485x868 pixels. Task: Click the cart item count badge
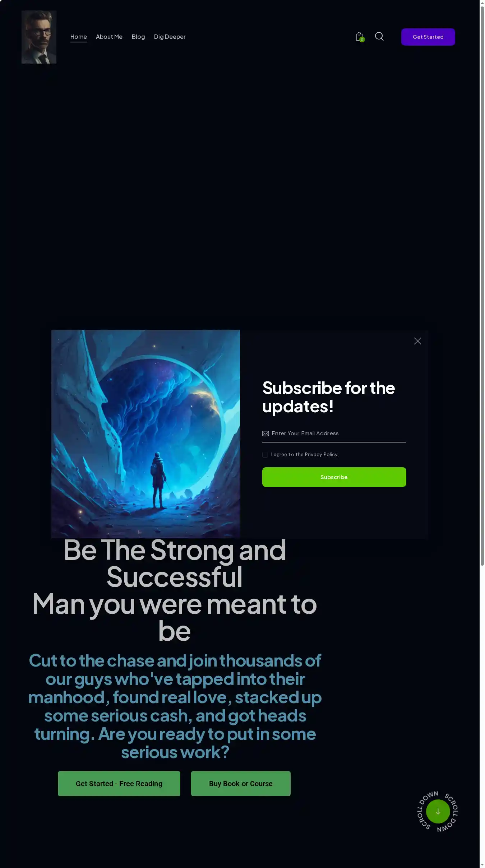362,40
